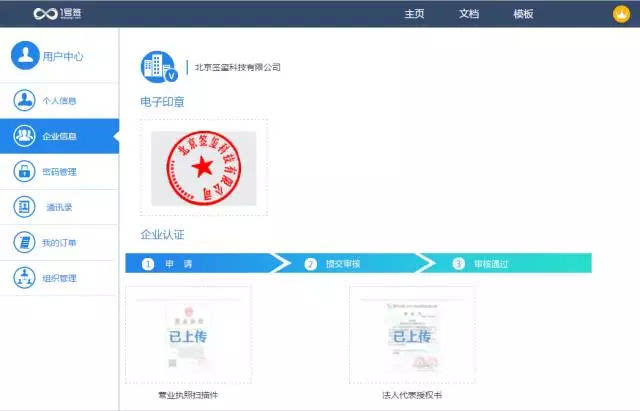640x411 pixels.
Task: Click the 我的订单 document icon
Action: click(24, 242)
